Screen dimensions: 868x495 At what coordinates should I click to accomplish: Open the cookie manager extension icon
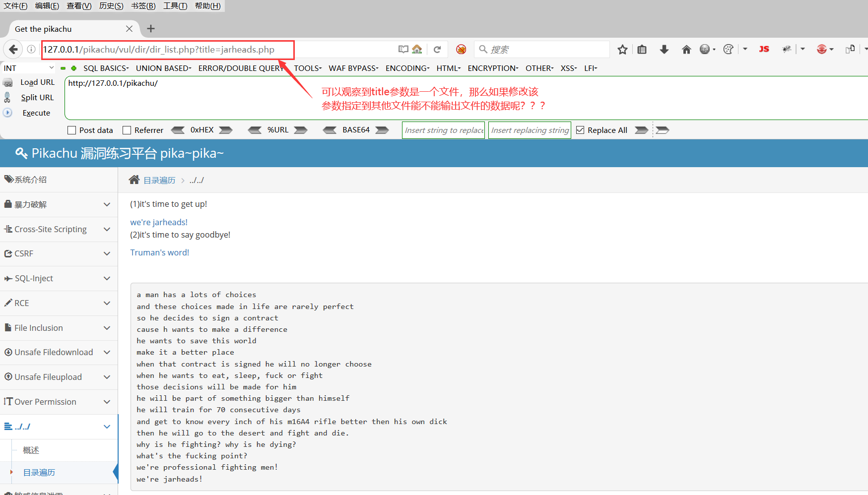(728, 49)
